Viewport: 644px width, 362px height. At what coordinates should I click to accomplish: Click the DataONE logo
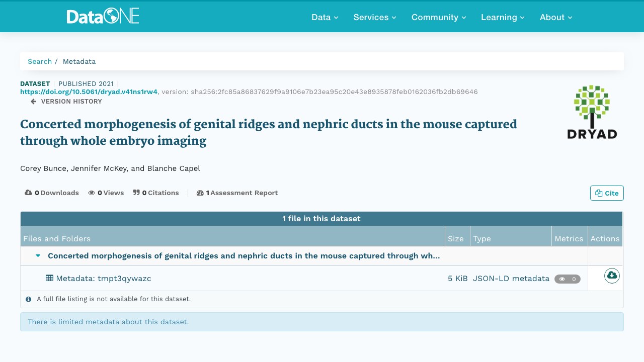pos(103,17)
